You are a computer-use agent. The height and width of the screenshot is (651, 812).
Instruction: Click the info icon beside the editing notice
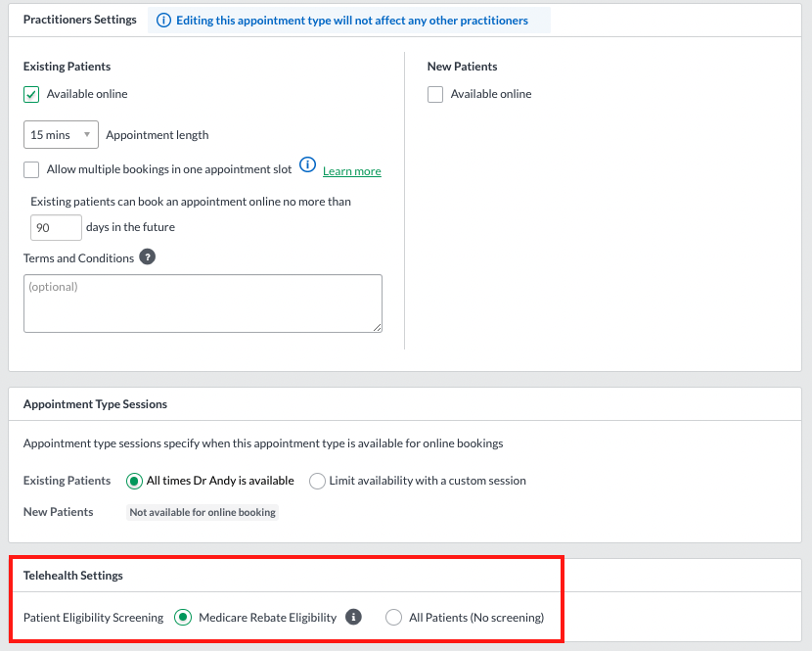163,21
